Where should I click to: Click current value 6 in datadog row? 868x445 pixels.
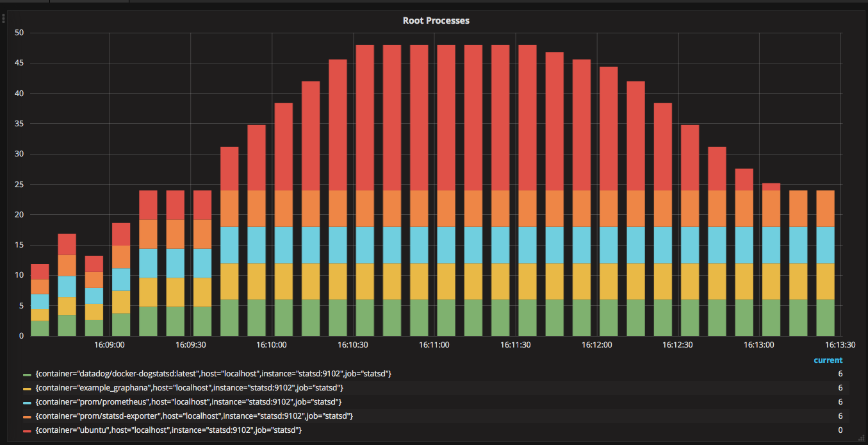[840, 374]
